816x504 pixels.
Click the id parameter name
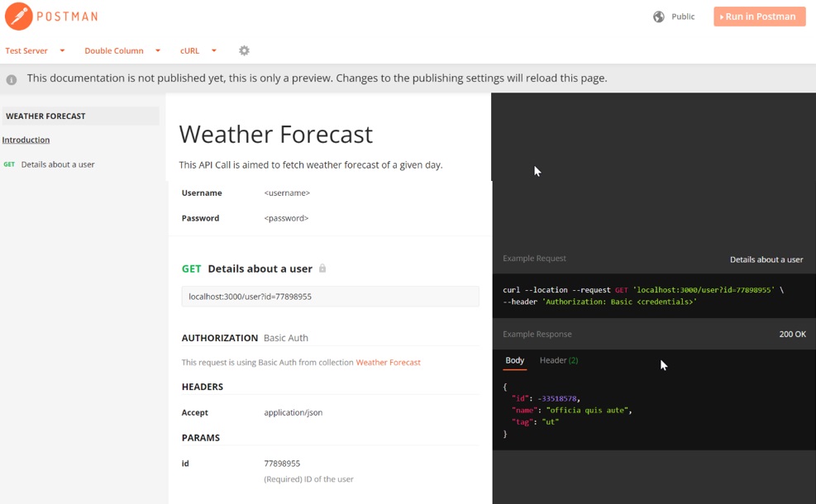pos(185,464)
